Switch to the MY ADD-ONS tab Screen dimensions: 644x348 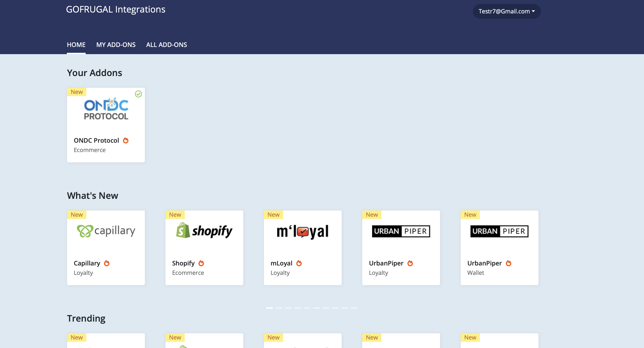coord(116,45)
